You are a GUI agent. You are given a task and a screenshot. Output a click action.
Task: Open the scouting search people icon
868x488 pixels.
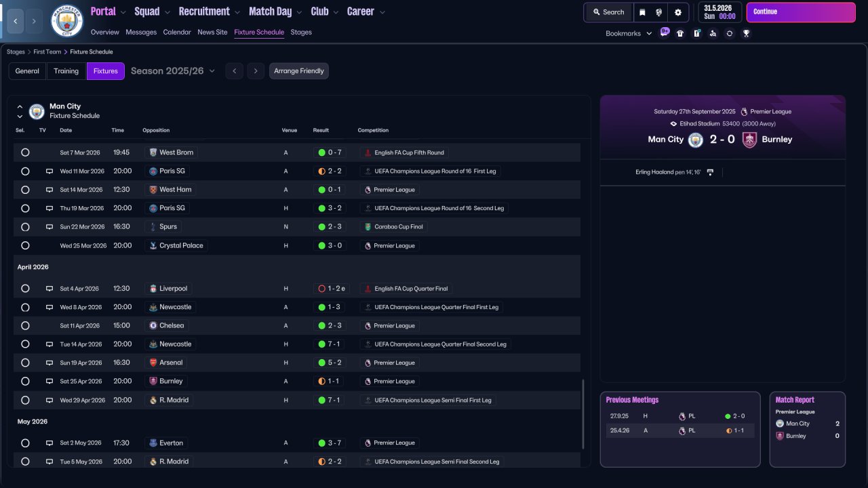(x=713, y=33)
